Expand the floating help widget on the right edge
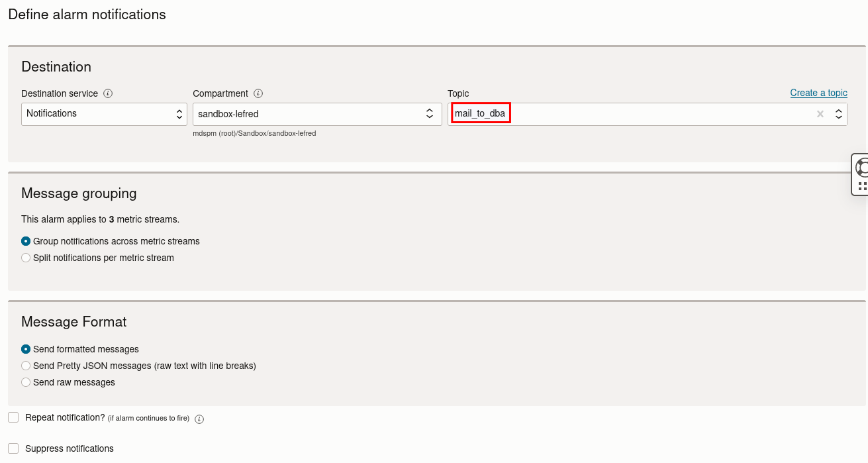Viewport: 868px width, 463px height. pos(859,174)
